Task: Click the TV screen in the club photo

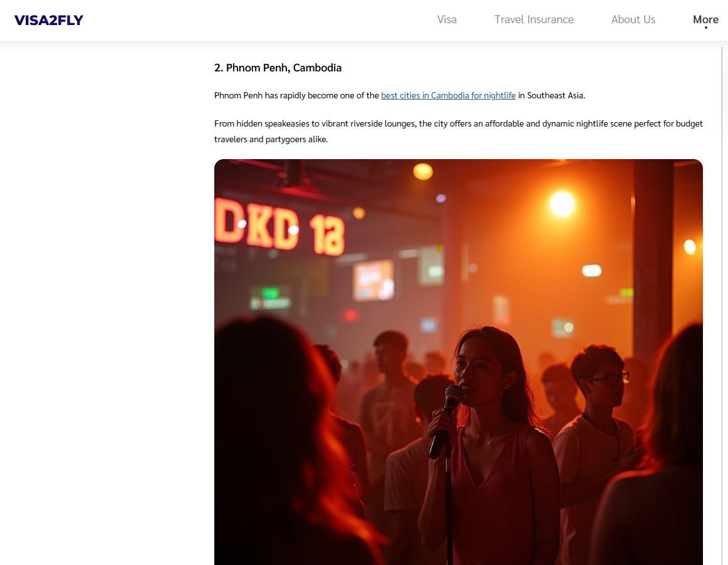Action: (373, 280)
